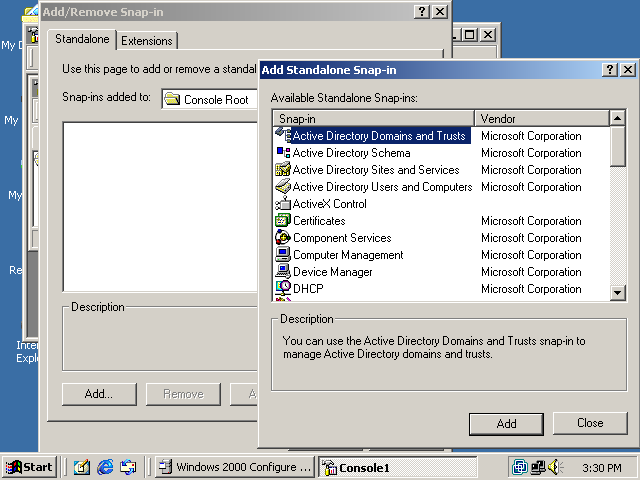The width and height of the screenshot is (640, 480).
Task: Click the Device Manager icon
Action: [x=283, y=271]
